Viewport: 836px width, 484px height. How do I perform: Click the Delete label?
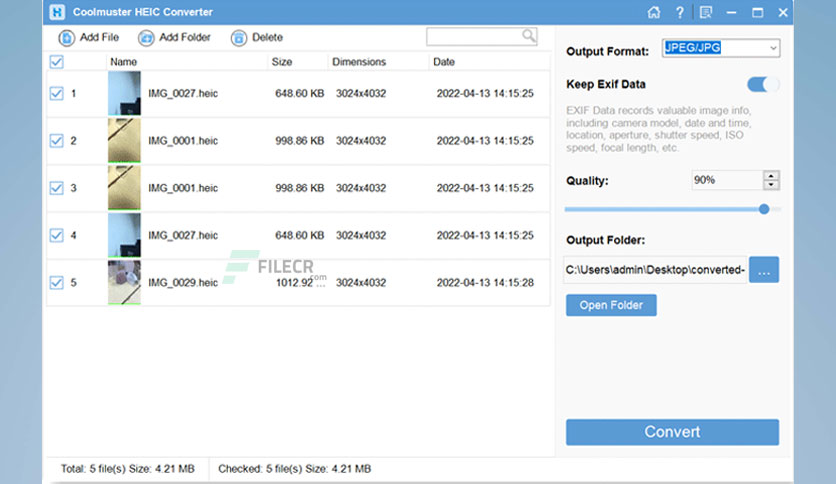click(x=267, y=37)
